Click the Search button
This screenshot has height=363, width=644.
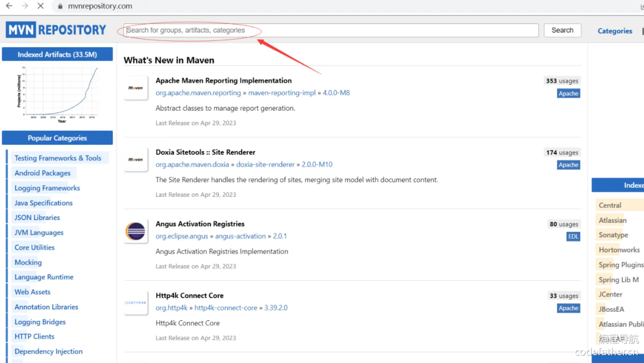point(562,30)
